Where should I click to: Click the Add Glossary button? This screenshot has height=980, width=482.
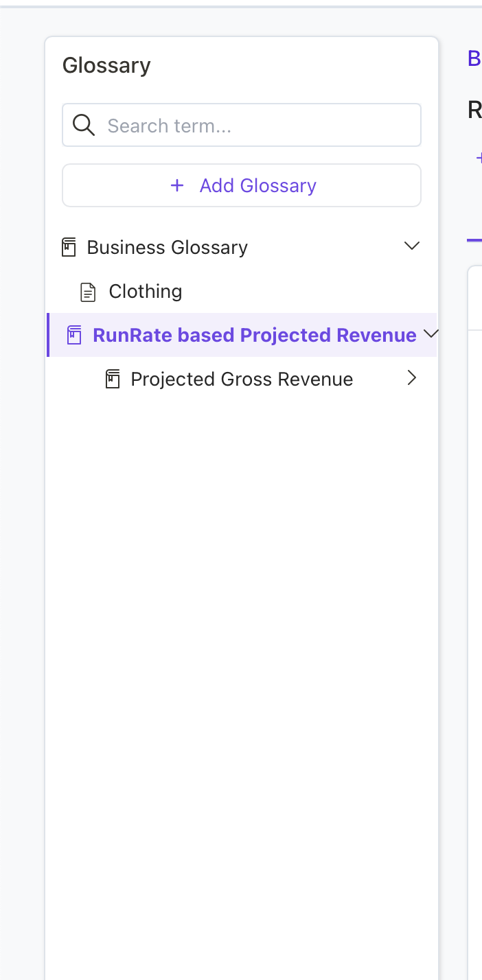click(242, 185)
